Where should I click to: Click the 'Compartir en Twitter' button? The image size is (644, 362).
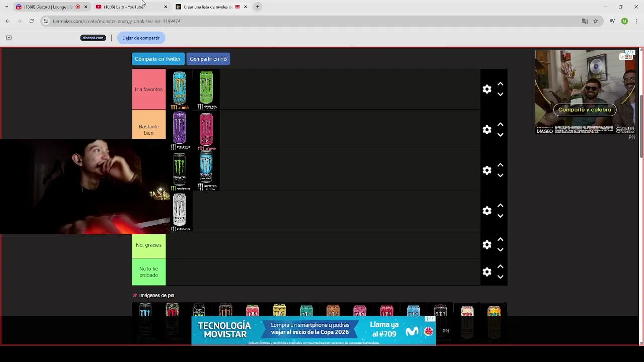coord(158,59)
